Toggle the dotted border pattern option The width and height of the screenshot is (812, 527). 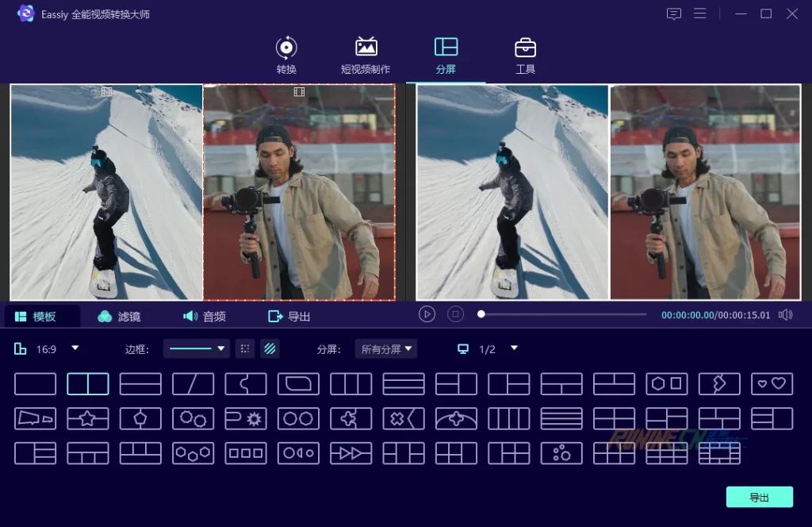[245, 348]
